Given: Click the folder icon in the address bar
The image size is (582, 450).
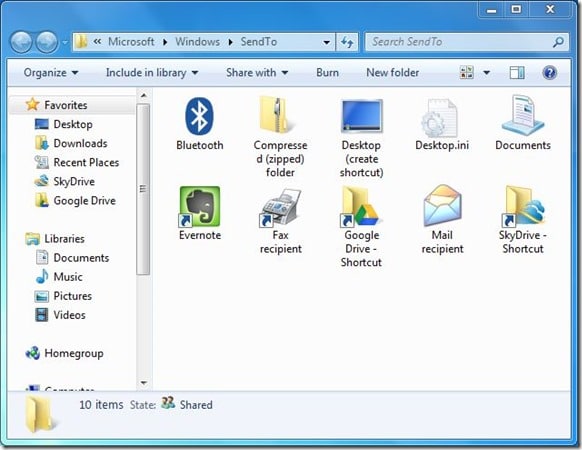Looking at the screenshot, I should [81, 42].
